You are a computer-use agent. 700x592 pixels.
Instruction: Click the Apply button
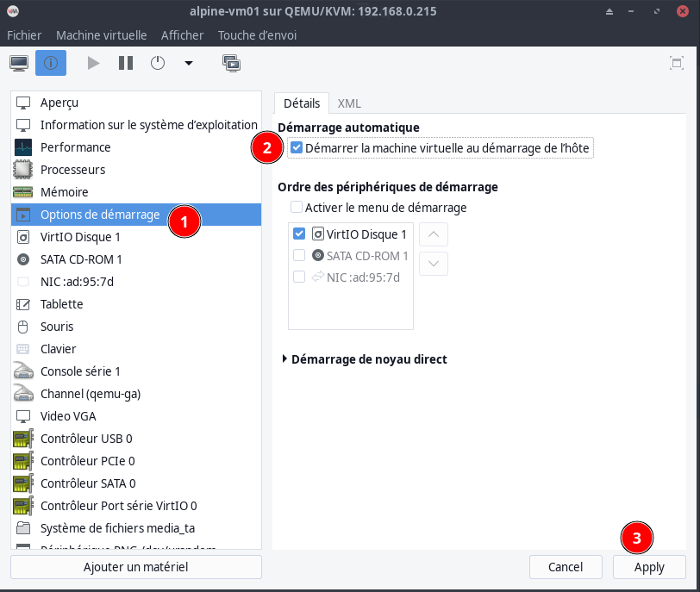click(649, 567)
